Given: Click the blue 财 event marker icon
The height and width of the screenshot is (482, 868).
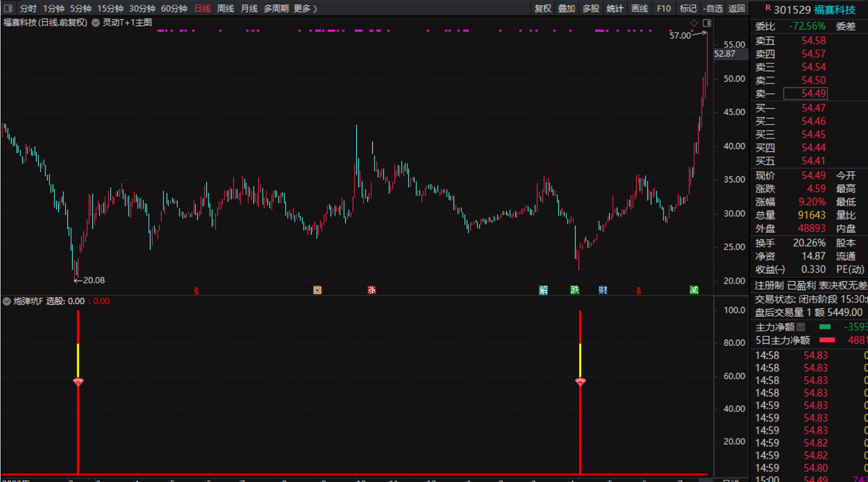Looking at the screenshot, I should point(603,290).
